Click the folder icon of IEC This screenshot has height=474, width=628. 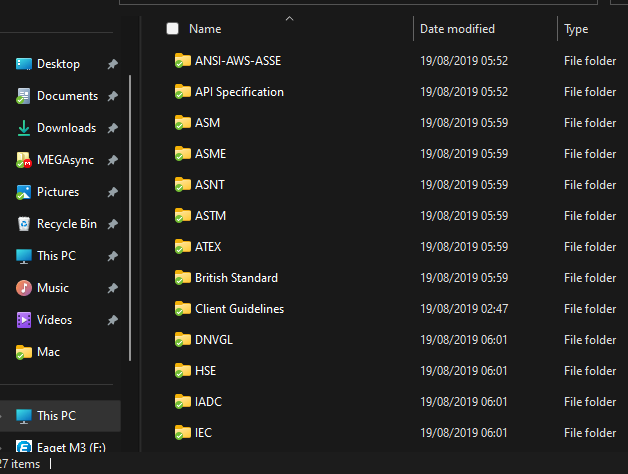pos(183,433)
